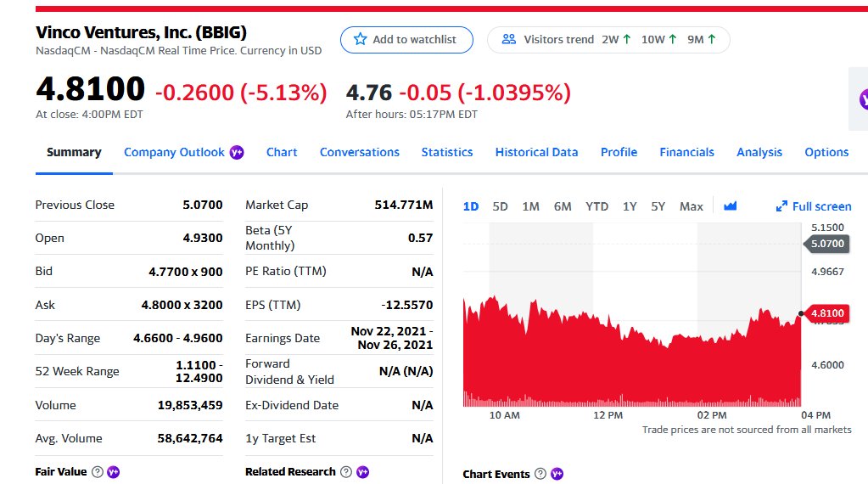Click the help icon next to Related Research
868x484 pixels.
tap(346, 472)
